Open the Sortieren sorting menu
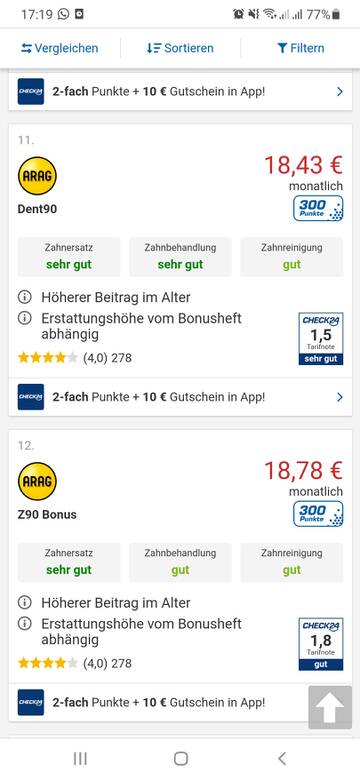 tap(180, 48)
